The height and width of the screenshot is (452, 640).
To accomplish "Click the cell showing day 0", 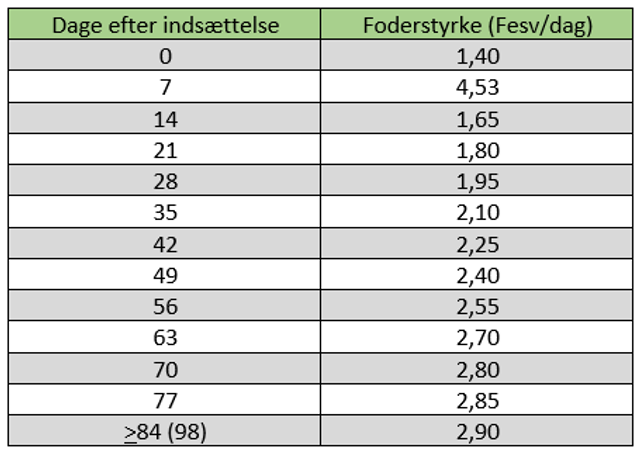I will 164,57.
